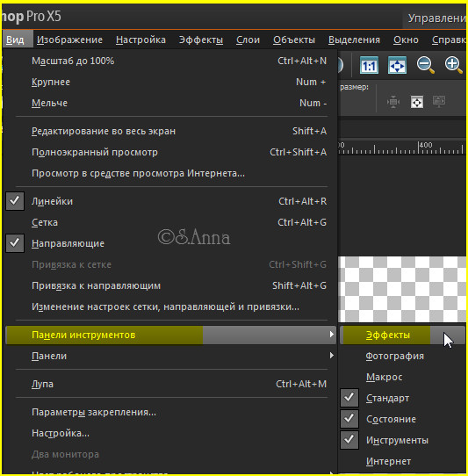Enable the Интернет toolbar
468x476 pixels.
[402, 461]
